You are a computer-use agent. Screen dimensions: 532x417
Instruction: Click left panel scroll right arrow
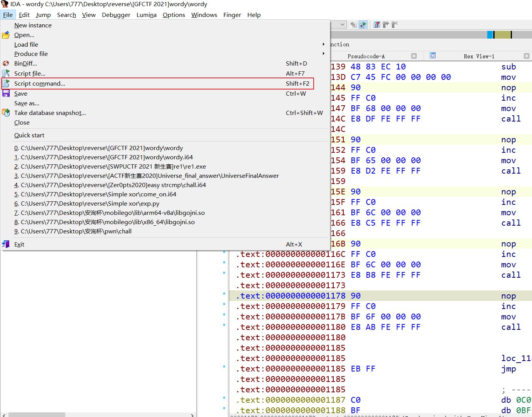click(x=192, y=415)
